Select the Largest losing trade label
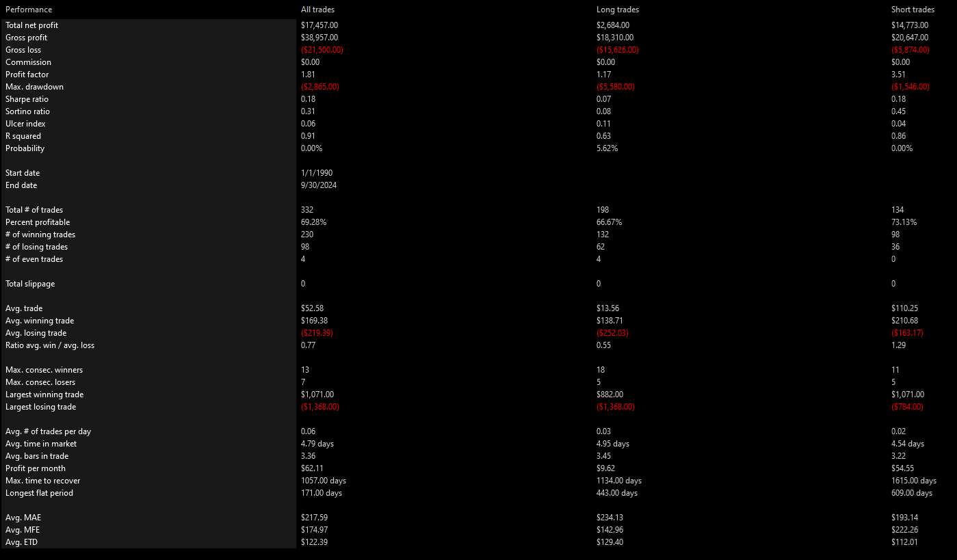 point(41,407)
